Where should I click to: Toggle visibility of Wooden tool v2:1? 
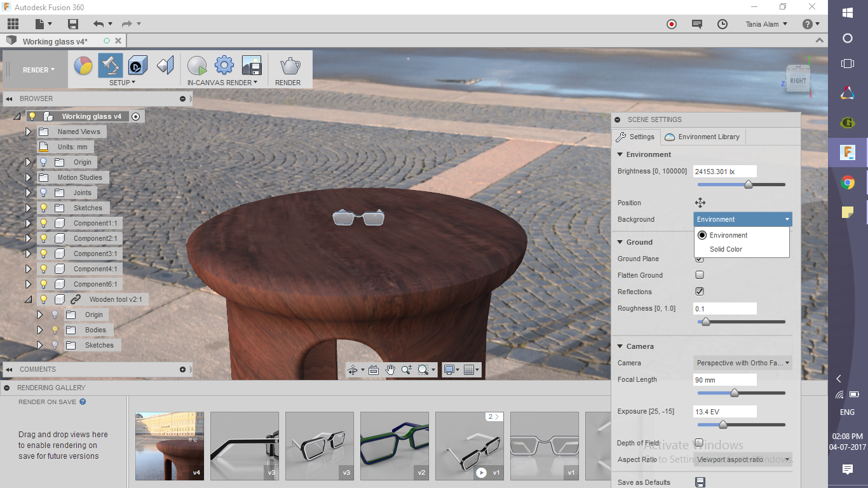point(43,299)
